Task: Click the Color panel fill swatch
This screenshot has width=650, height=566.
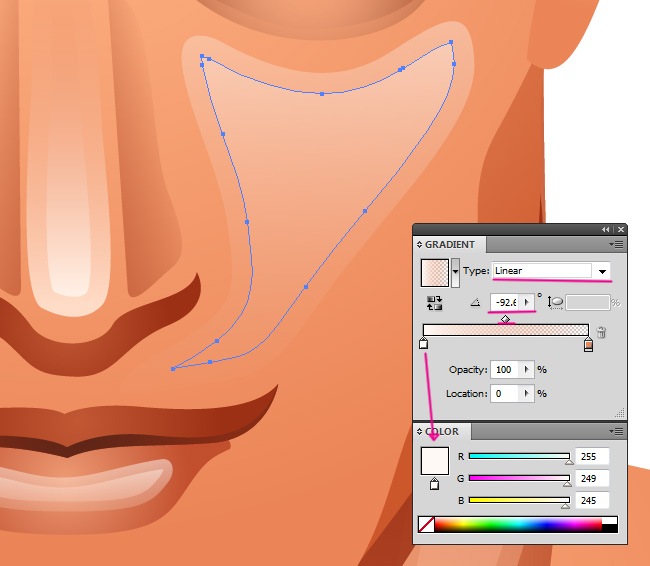Action: (435, 461)
